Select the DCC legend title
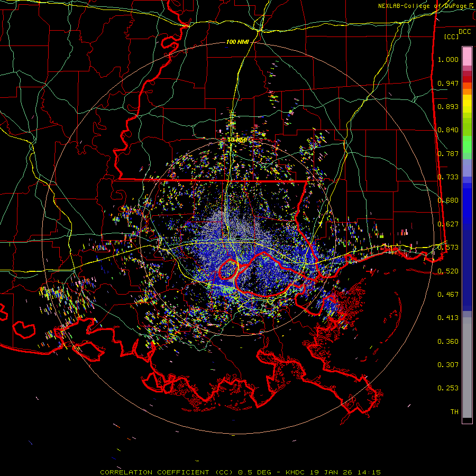Viewport: 476px width, 476px height. [464, 32]
